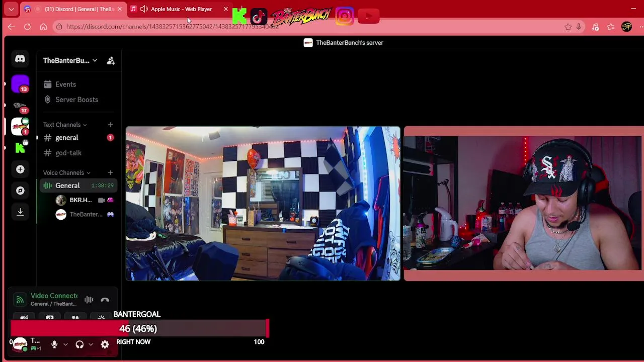Go back with the browser back arrow
This screenshot has width=644, height=362.
pyautogui.click(x=11, y=27)
